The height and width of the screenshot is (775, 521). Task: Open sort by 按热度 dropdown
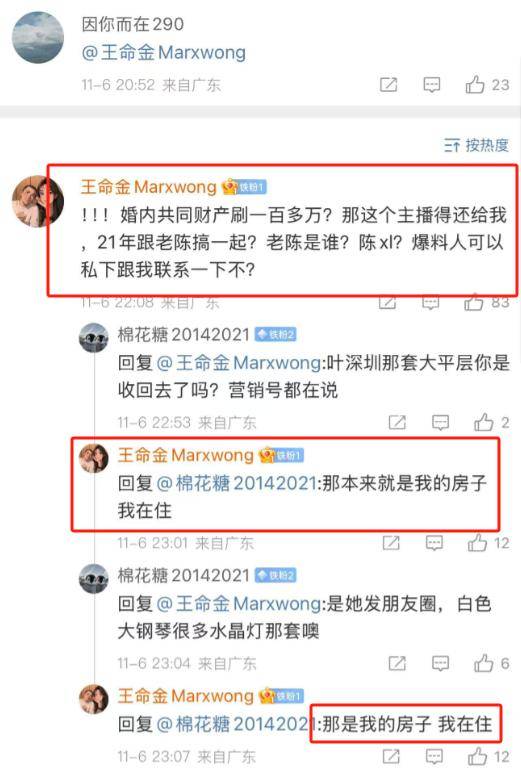[476, 145]
